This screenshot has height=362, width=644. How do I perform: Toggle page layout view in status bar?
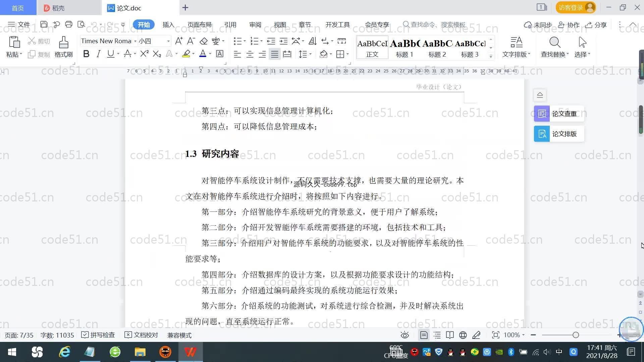(424, 335)
